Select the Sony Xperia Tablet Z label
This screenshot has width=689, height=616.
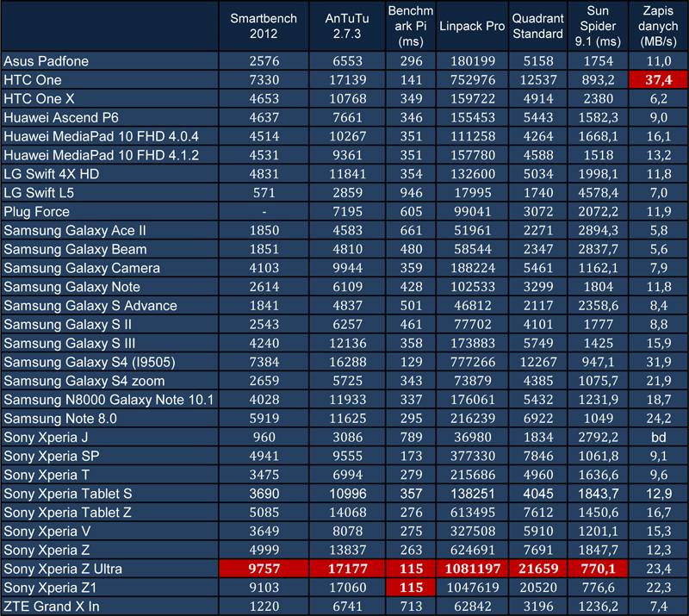coord(67,513)
